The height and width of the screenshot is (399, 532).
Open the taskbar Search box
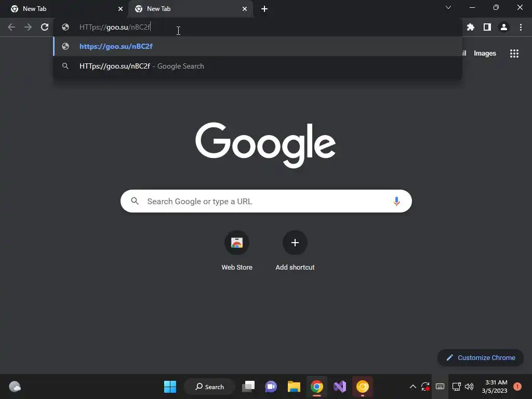210,387
